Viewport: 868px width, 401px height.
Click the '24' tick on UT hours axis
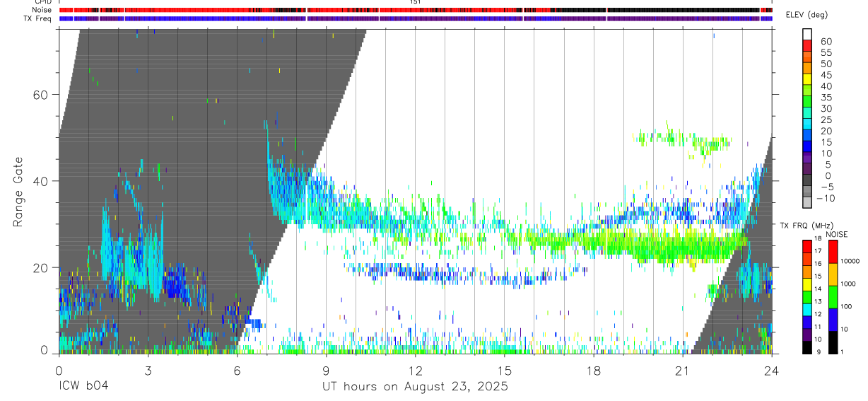click(771, 370)
